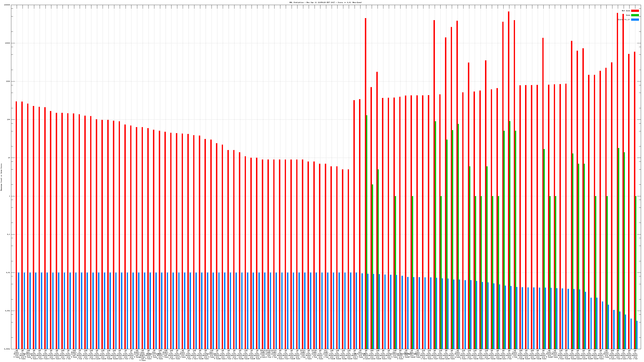This screenshot has height=362, width=644.
Task: Click the tallest green Spam bar
Action: 367,232
